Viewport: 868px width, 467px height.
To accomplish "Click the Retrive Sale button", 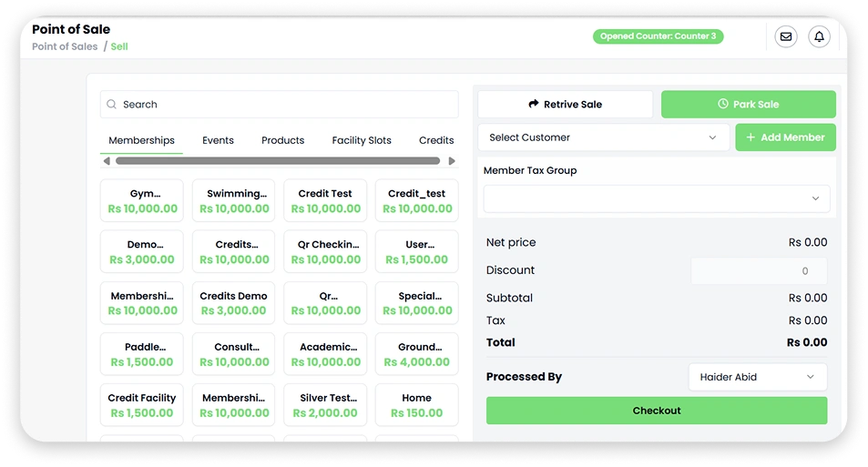I will tap(566, 104).
